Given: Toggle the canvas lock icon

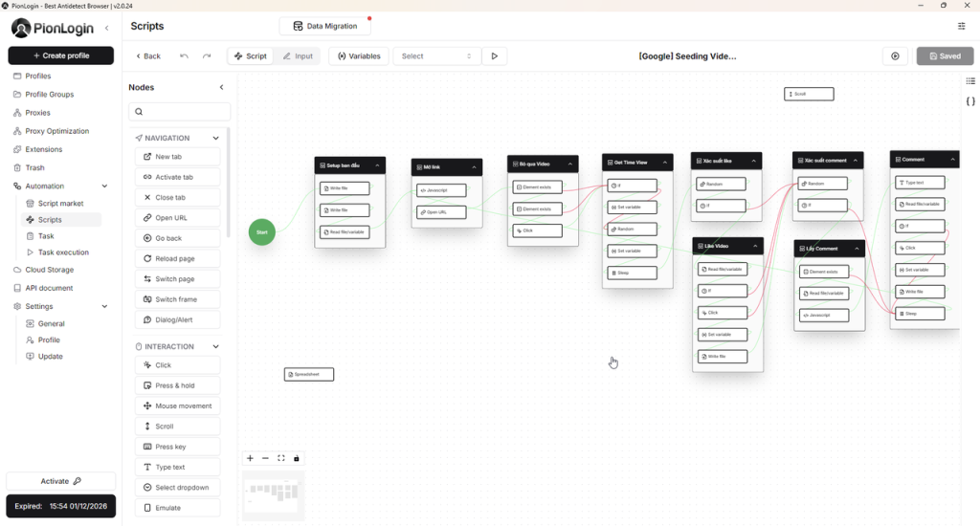Looking at the screenshot, I should [297, 458].
